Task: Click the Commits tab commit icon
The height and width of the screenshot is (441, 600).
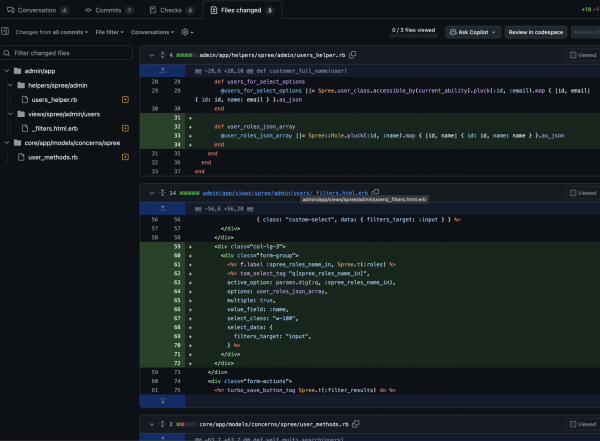Action: point(88,10)
